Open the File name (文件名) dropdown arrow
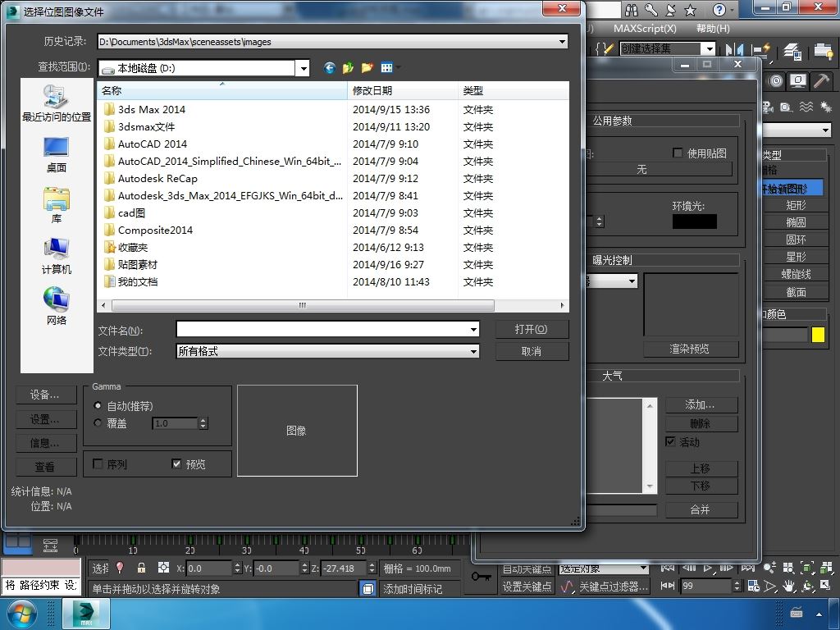This screenshot has height=630, width=840. [x=473, y=330]
